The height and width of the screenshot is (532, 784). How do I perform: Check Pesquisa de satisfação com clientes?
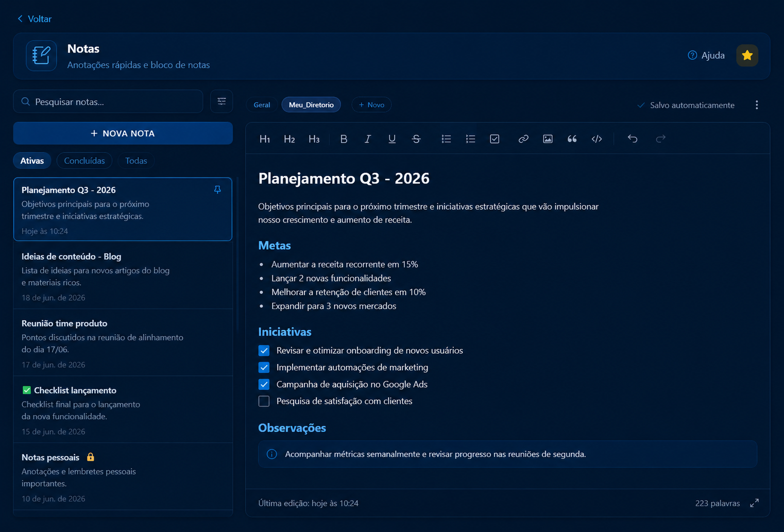coord(264,401)
